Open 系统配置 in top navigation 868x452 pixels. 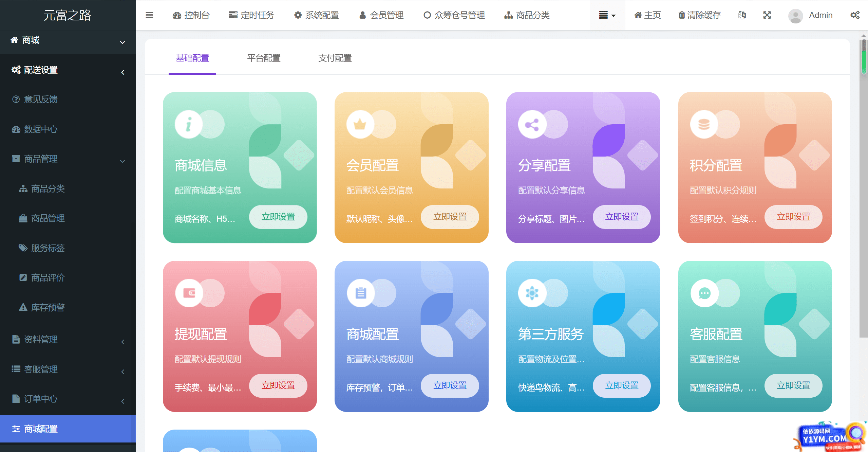tap(317, 15)
